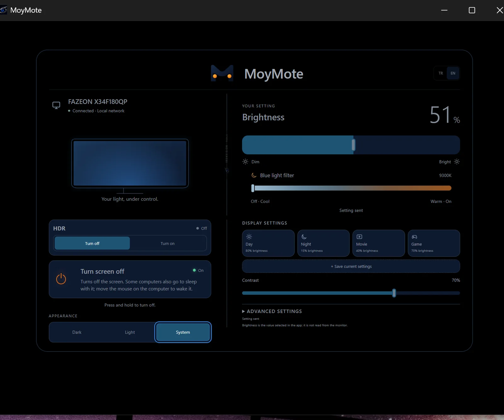The image size is (504, 420).
Task: Click the monitor device icon beside FAZEON X34F180QP
Action: pyautogui.click(x=56, y=105)
